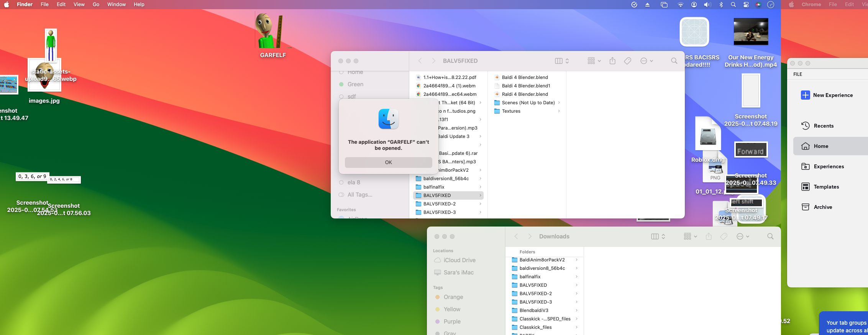Screen dimensions: 868x335
Task: Open the Apple menu in the Finder menu bar
Action: coord(7,5)
